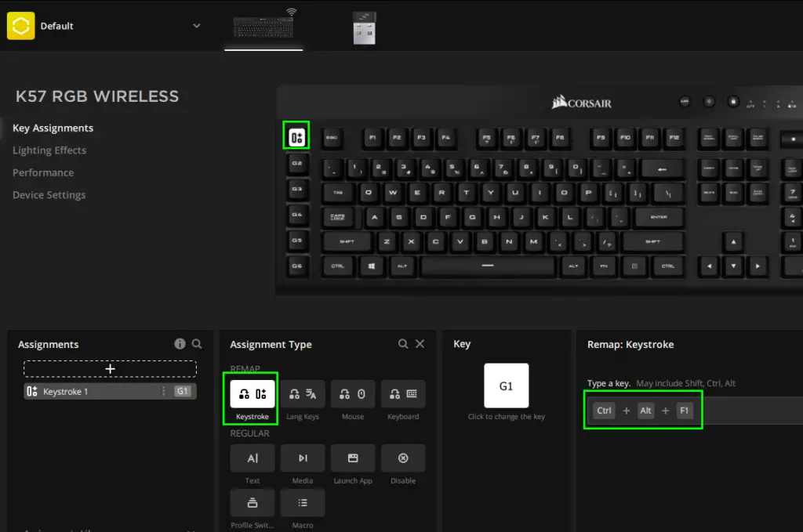Image resolution: width=803 pixels, height=532 pixels.
Task: Go to the Performance section
Action: coord(43,173)
